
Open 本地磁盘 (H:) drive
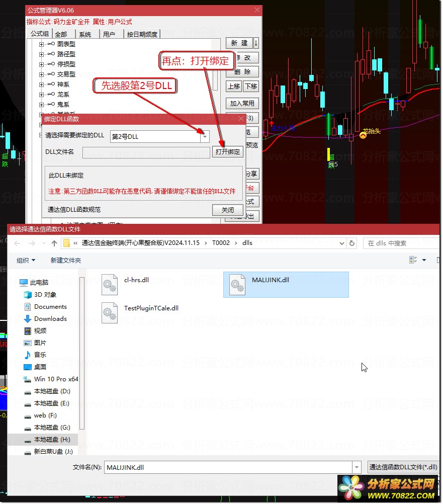coord(47,440)
